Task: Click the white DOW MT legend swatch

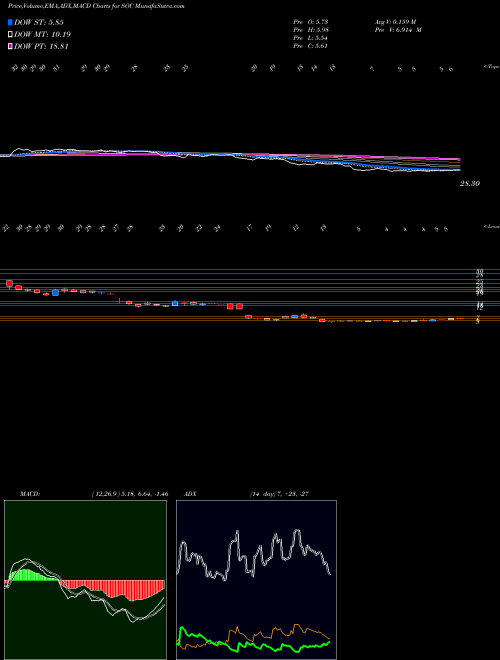Action: click(x=11, y=35)
